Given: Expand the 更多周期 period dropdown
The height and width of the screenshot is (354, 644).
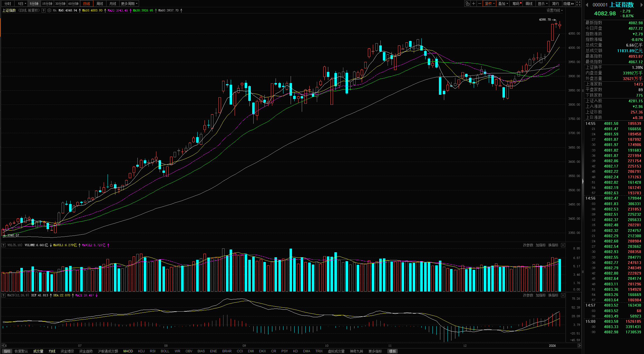Looking at the screenshot, I should coord(129,4).
